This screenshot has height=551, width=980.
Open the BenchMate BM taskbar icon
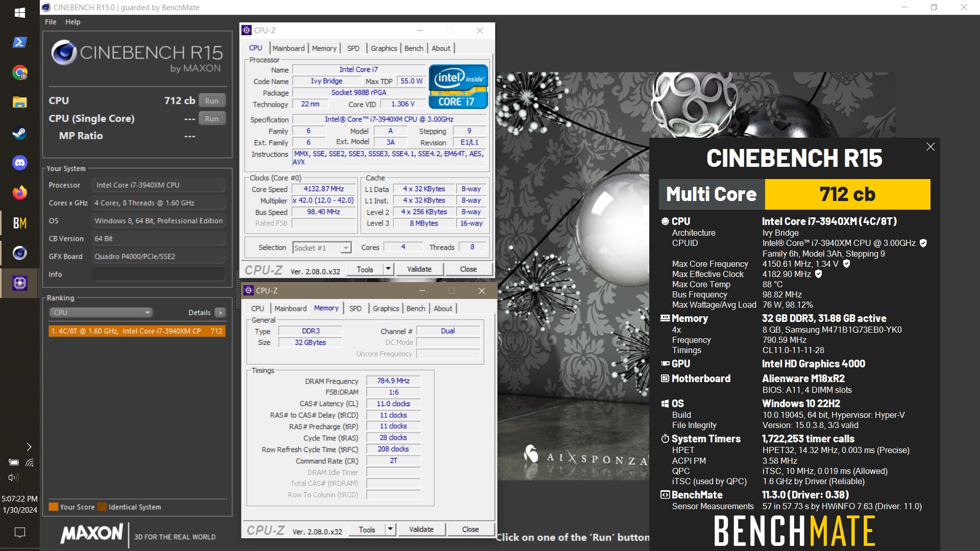click(x=19, y=223)
